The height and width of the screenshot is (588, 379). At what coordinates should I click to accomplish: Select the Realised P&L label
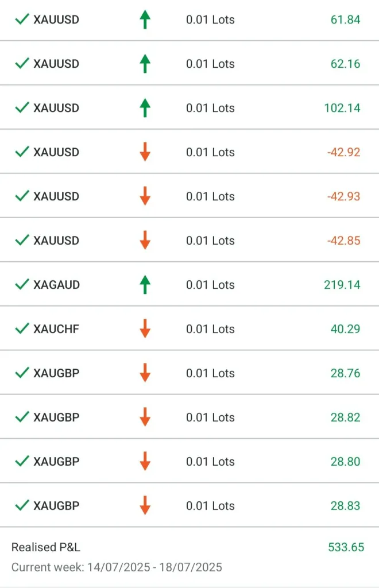coord(46,547)
